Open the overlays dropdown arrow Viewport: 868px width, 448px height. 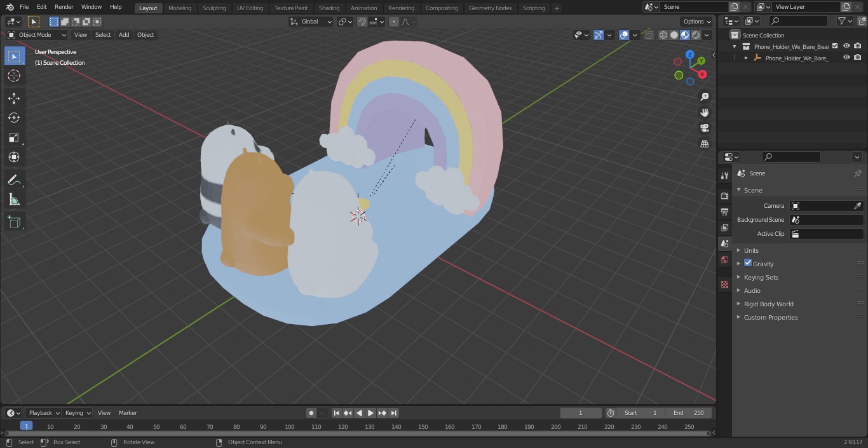point(635,35)
